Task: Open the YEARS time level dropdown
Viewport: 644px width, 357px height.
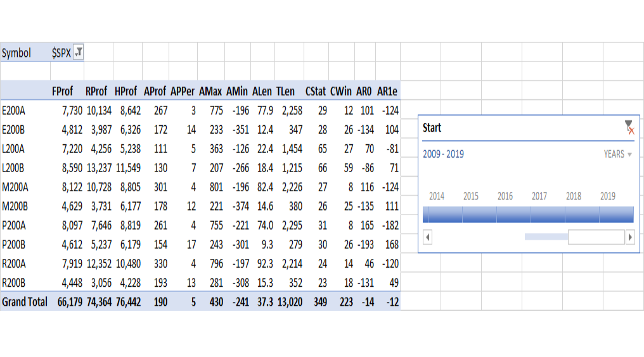Action: pyautogui.click(x=618, y=154)
